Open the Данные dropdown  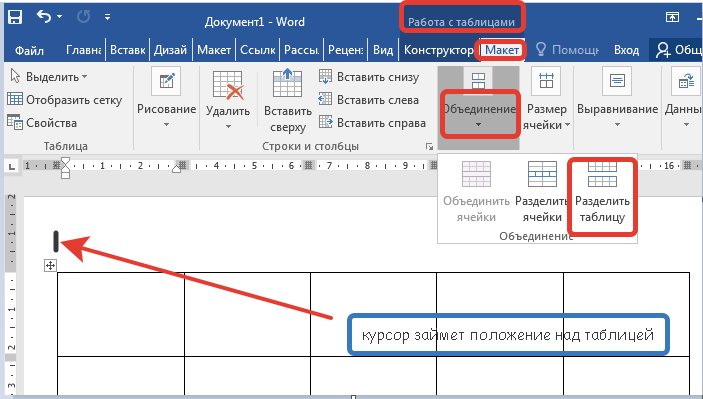pos(685,99)
